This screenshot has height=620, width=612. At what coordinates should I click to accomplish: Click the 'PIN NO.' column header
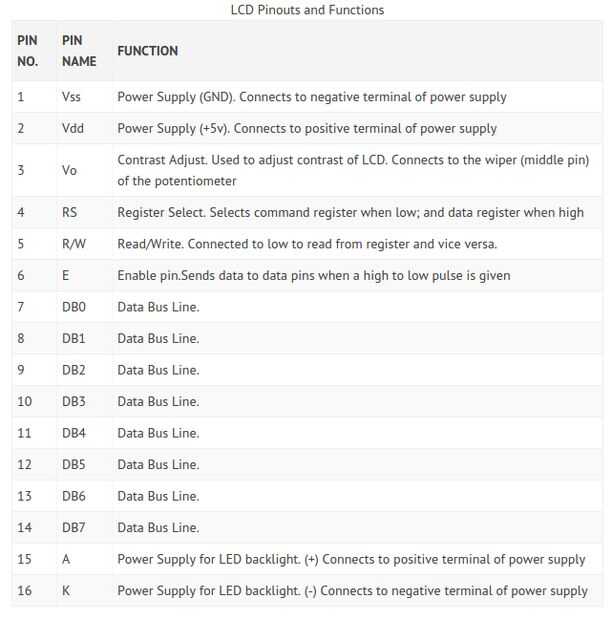(27, 51)
